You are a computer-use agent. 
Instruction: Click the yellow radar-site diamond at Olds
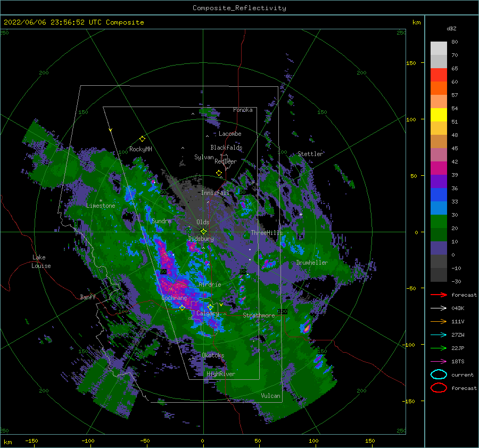pyautogui.click(x=203, y=232)
